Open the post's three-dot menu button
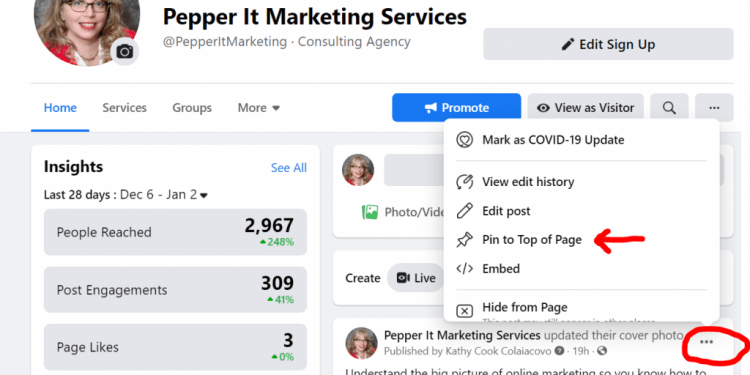Viewport: 750px width, 375px height. [x=706, y=342]
